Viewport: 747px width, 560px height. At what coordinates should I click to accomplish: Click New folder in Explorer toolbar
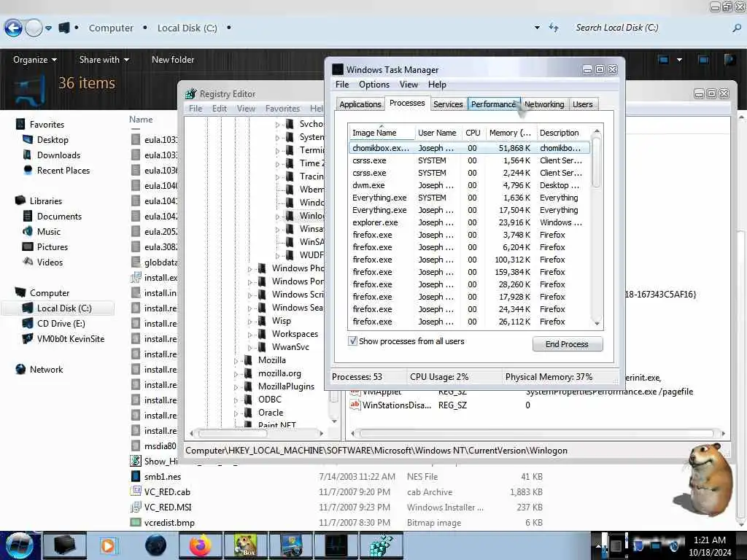click(x=173, y=60)
